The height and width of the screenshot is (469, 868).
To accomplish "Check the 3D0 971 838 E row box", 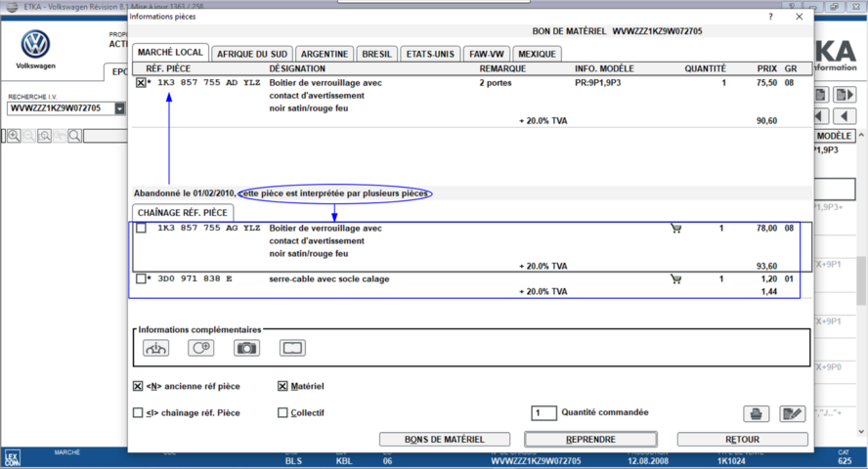I will pyautogui.click(x=141, y=278).
